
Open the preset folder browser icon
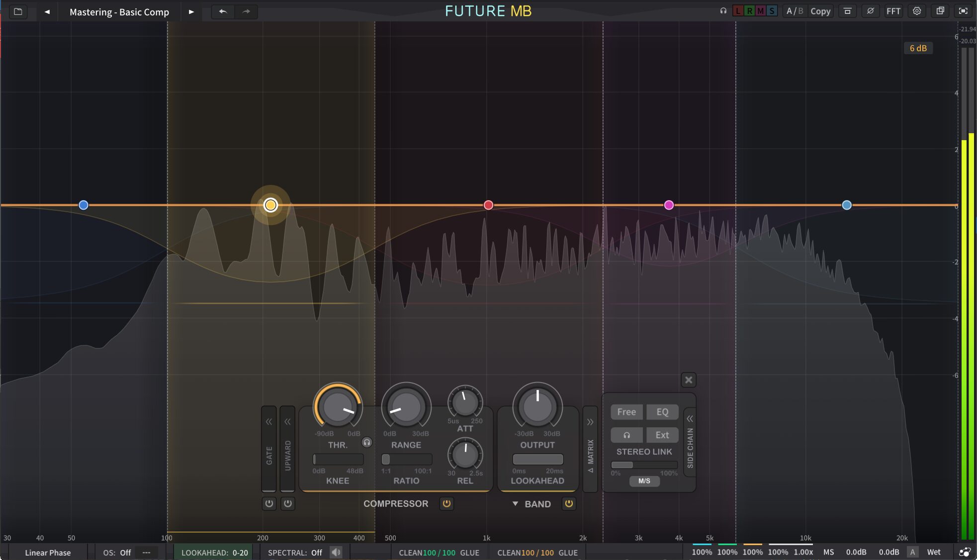coord(18,11)
